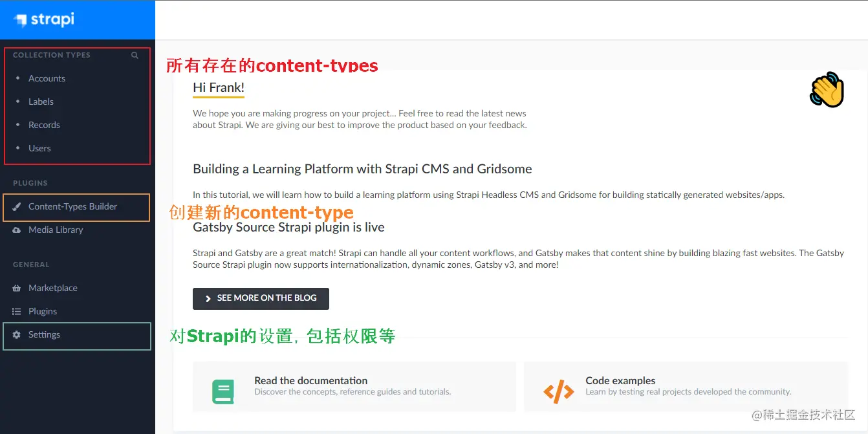Click the green documentation book icon
This screenshot has height=434, width=868.
click(223, 391)
